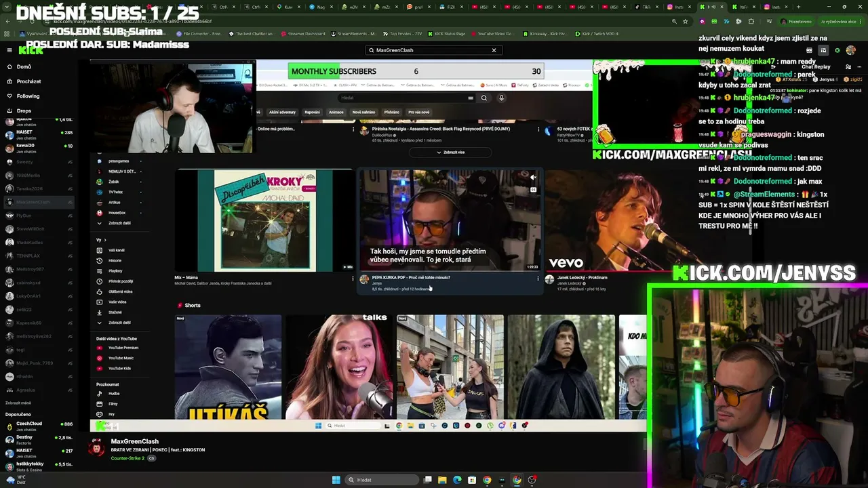The image size is (868, 488).
Task: Open Drops in the Kick sidebar
Action: coord(19,110)
